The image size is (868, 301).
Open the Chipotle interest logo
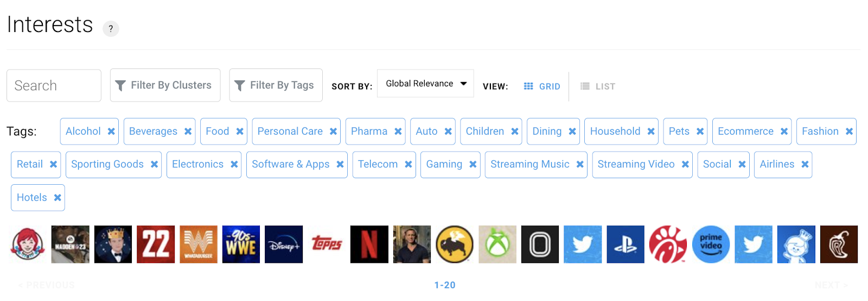point(839,244)
